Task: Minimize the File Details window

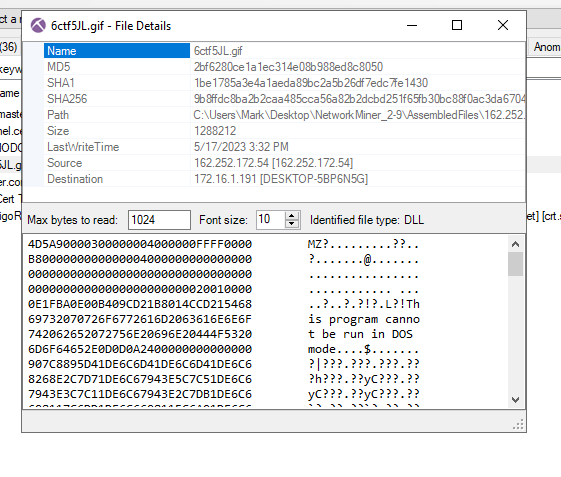Action: click(x=412, y=25)
